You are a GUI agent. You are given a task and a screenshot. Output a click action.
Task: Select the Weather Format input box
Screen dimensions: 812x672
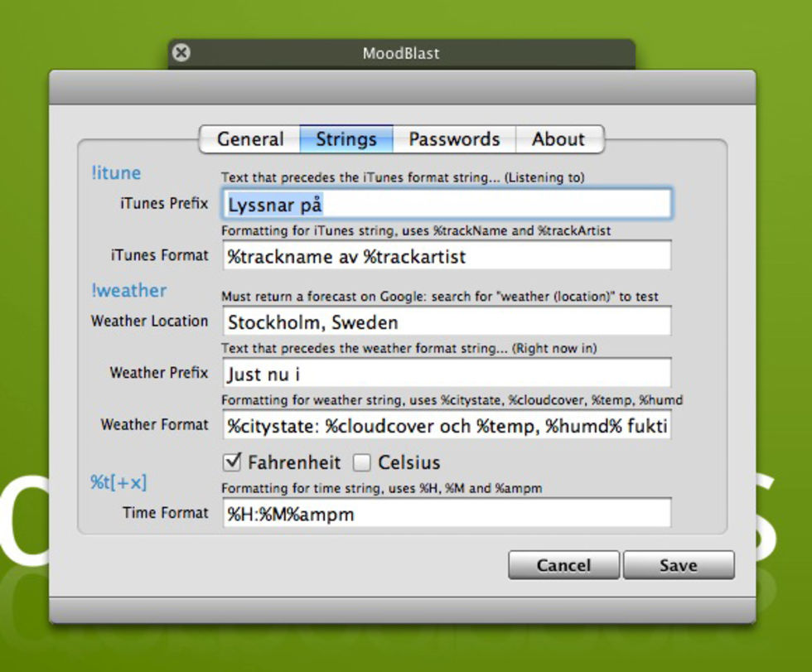click(447, 426)
